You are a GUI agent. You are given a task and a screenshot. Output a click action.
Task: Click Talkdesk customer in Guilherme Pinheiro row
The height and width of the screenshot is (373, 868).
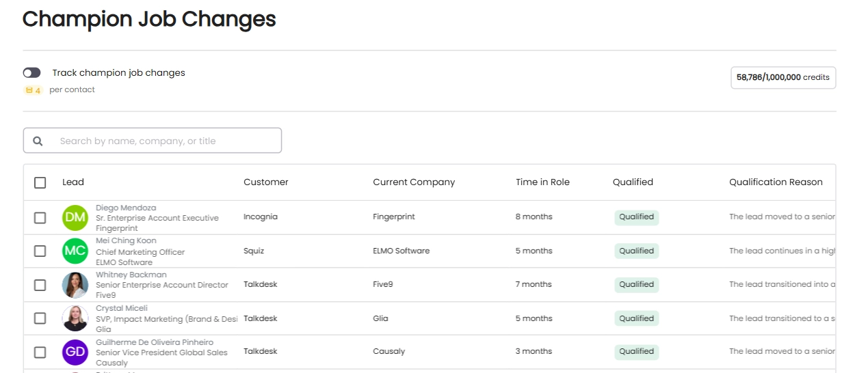coord(261,351)
